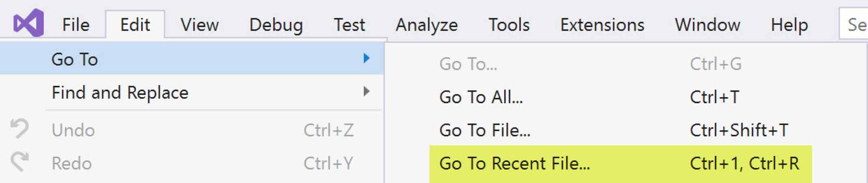This screenshot has width=868, height=183.
Task: Open the Help menu
Action: (x=789, y=25)
